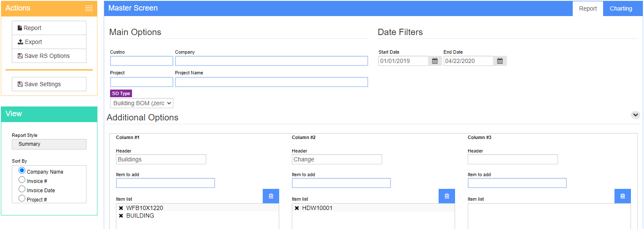Click the Report Style Summary field
This screenshot has width=644, height=229.
point(49,144)
